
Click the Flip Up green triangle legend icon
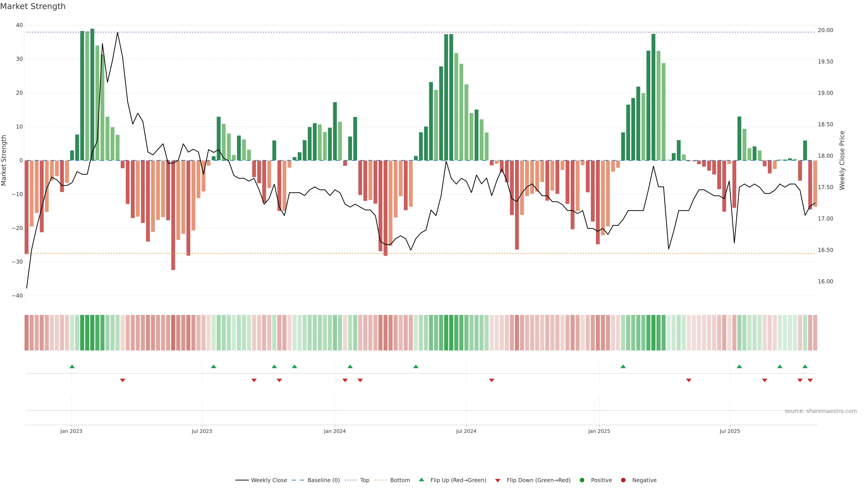tap(421, 480)
